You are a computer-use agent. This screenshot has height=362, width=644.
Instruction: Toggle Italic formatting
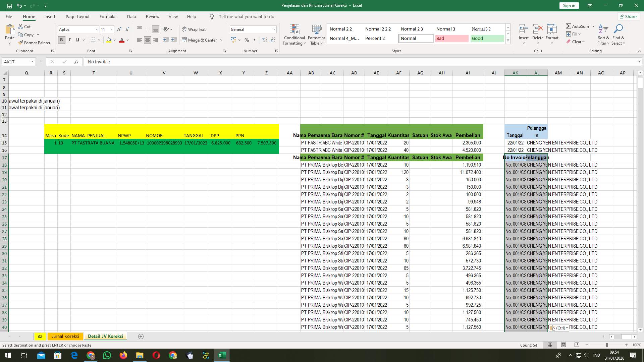[69, 40]
